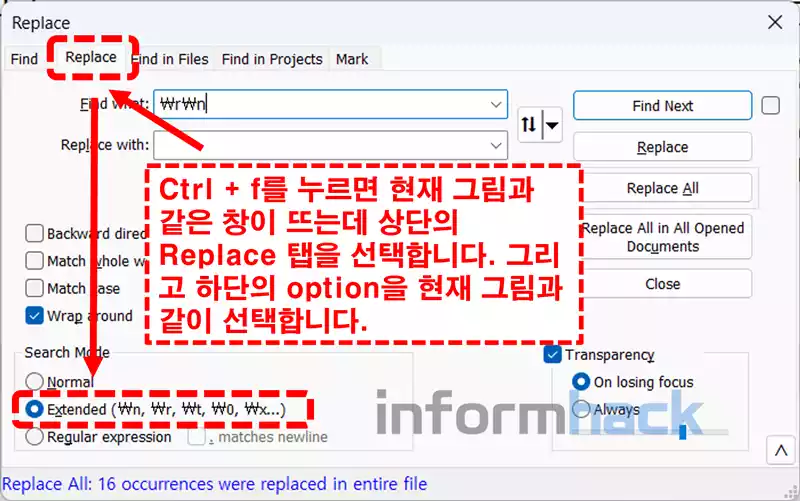Image resolution: width=800 pixels, height=501 pixels.
Task: Expand the Find what history dropdown
Action: pos(496,105)
